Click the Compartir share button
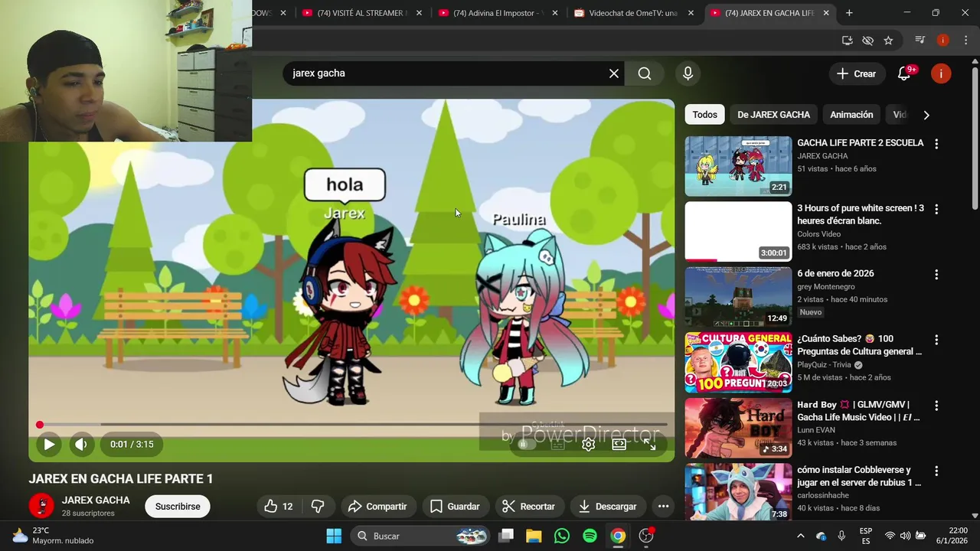This screenshot has width=980, height=551. (377, 507)
